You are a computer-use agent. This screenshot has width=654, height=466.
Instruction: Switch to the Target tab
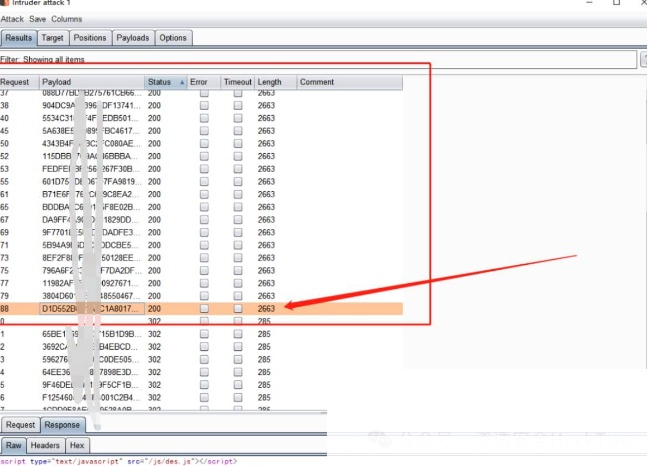coord(53,38)
